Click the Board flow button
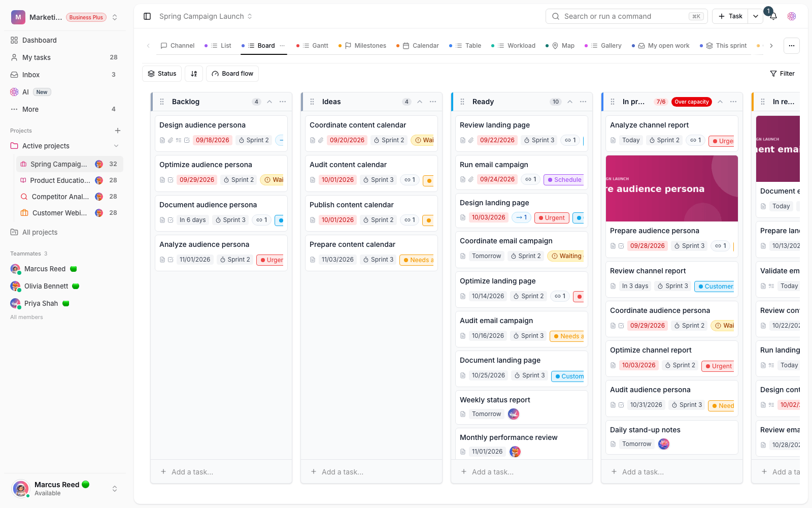 (x=232, y=74)
